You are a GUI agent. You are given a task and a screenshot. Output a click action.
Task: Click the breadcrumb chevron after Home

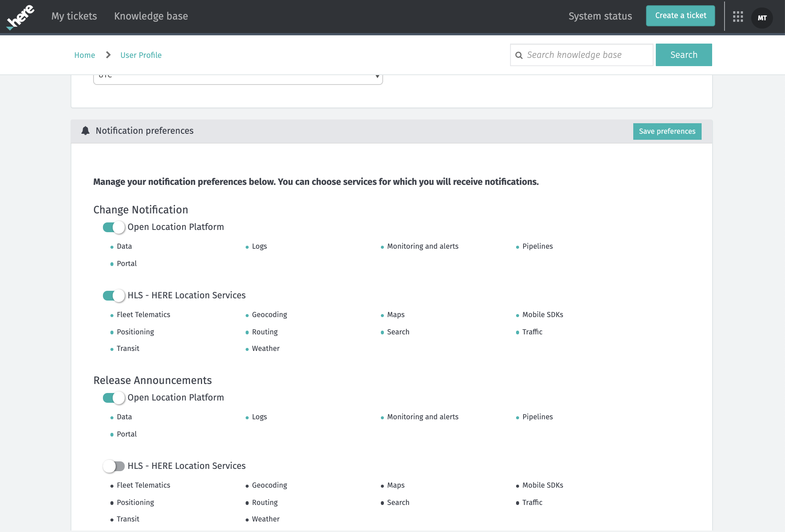pyautogui.click(x=108, y=55)
